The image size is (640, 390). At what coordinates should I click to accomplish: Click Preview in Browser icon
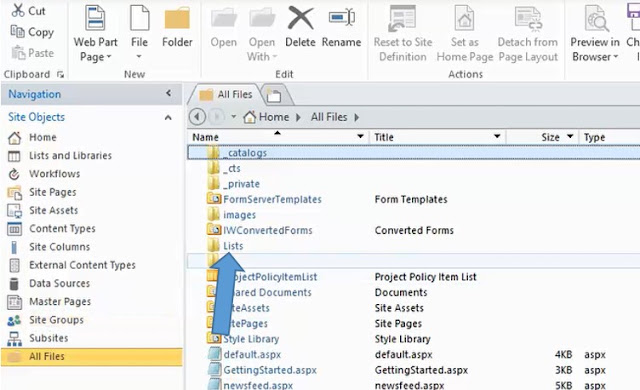596,18
